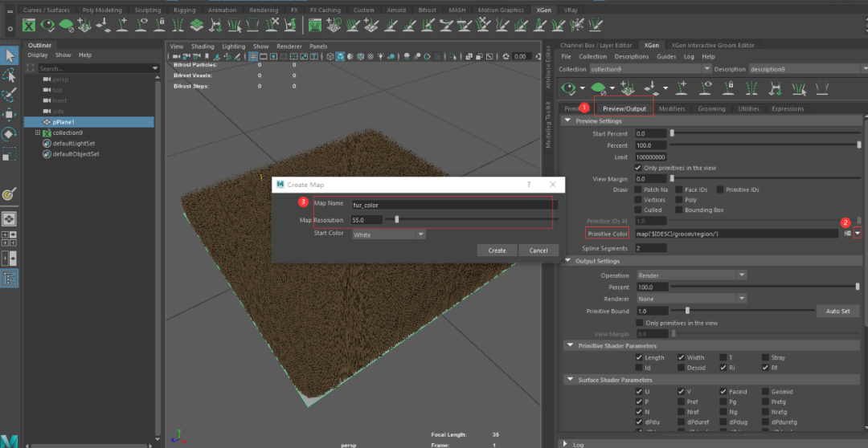Click the expression editor icon beside Primitive Color

click(x=847, y=233)
